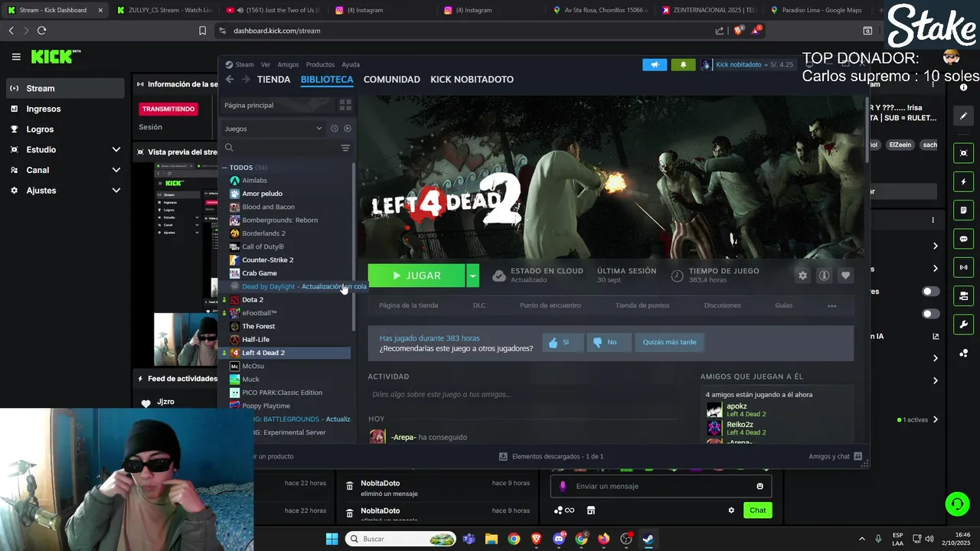Image resolution: width=980 pixels, height=551 pixels.
Task: Open Discusiones link for Left 4 Dead 2
Action: (722, 305)
